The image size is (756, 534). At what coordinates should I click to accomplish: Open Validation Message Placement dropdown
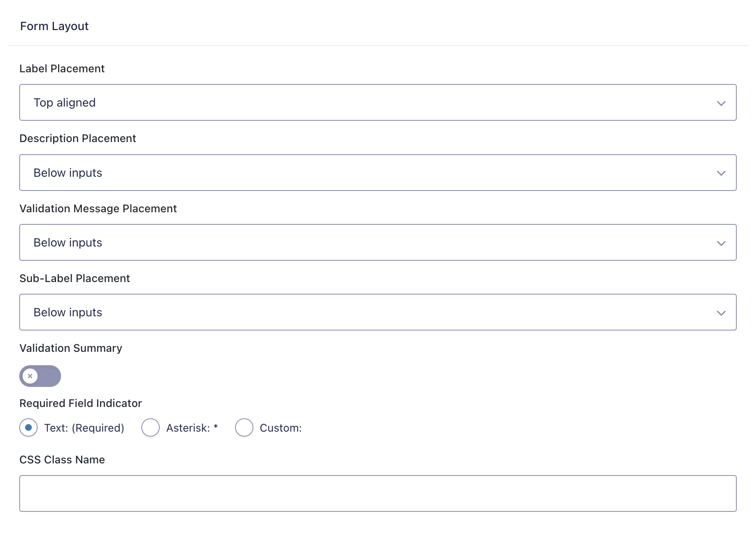click(368, 242)
